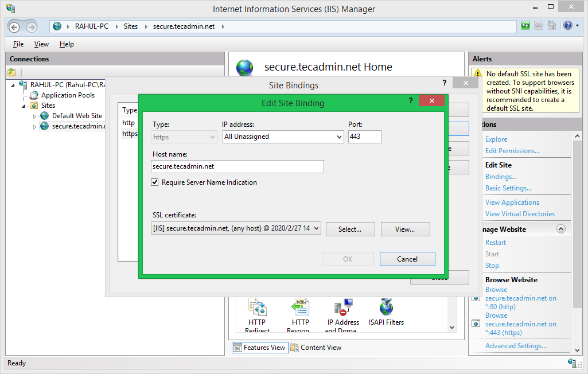Click RAHUL-PC breadcrumb in address bar

pos(92,26)
